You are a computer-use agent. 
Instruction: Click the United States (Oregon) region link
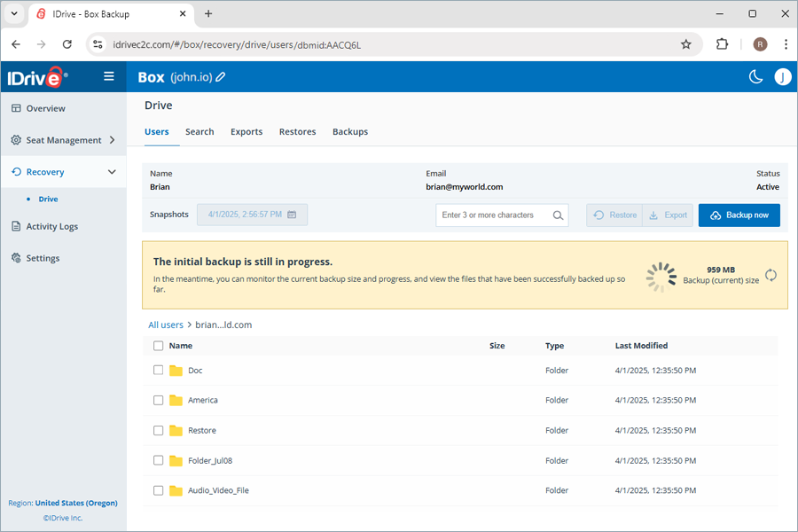pos(76,503)
